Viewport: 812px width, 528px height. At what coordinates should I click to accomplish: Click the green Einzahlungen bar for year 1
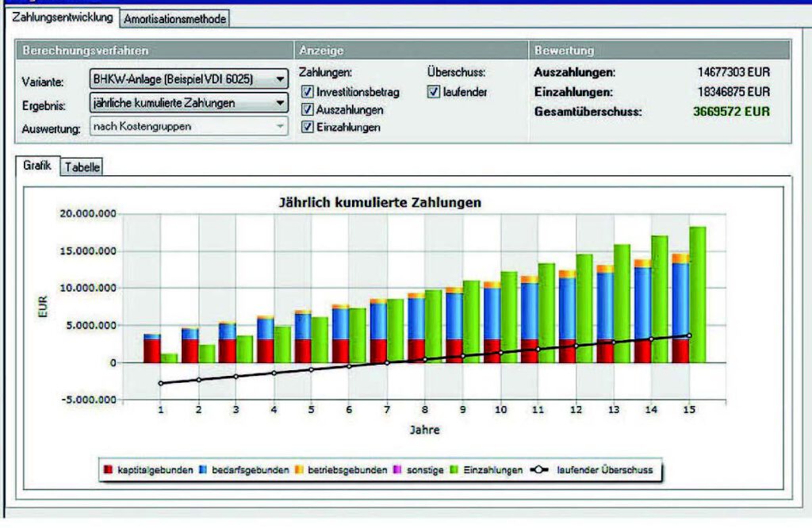(169, 358)
